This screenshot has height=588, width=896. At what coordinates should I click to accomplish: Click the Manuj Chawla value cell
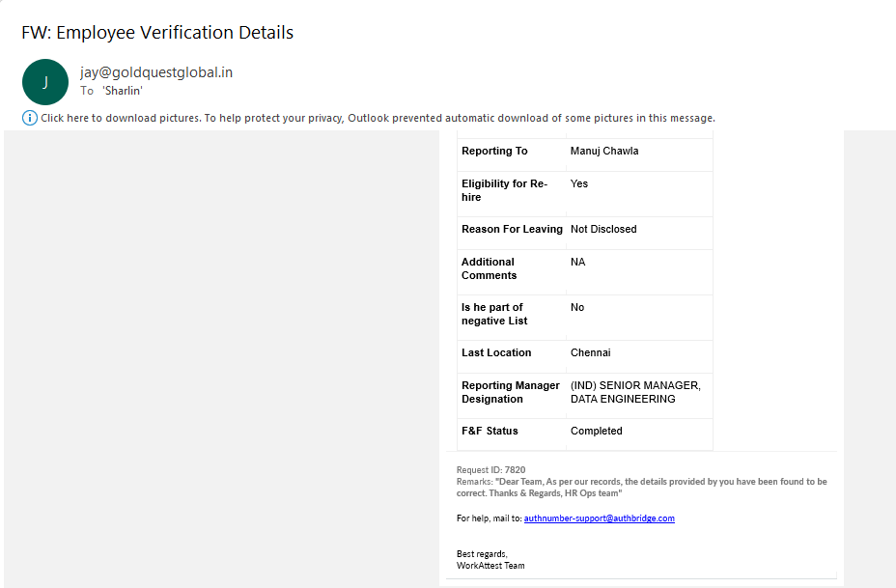pyautogui.click(x=604, y=151)
